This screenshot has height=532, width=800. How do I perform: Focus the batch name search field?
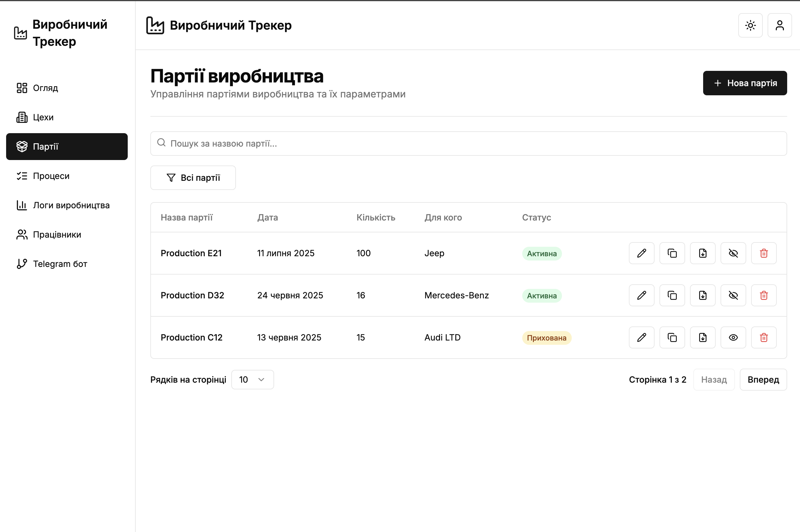(468, 144)
